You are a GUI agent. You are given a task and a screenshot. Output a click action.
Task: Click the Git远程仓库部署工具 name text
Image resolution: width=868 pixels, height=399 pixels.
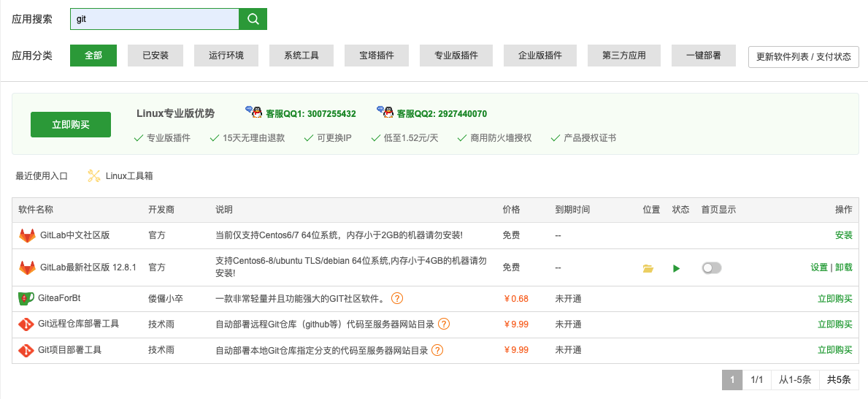coord(78,324)
